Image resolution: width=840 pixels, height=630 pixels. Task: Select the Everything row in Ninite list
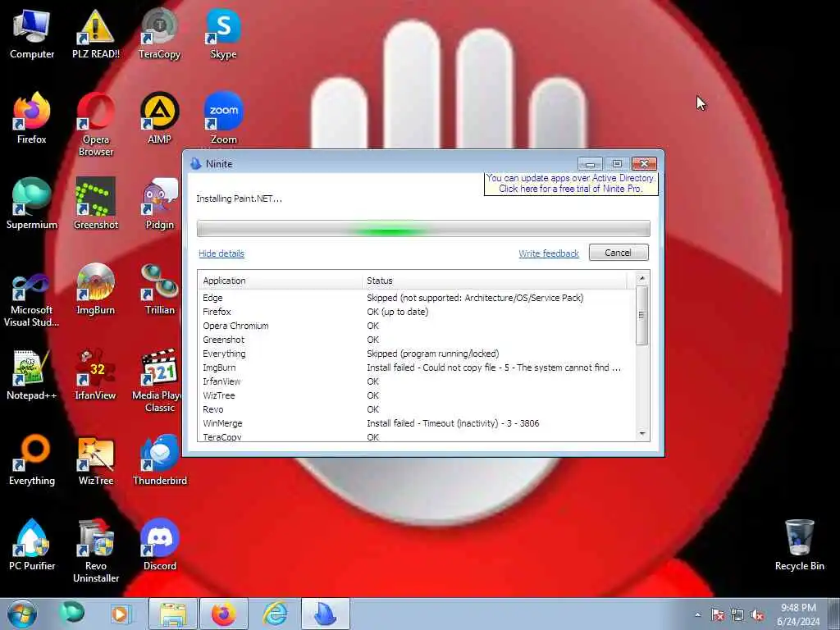(416, 354)
